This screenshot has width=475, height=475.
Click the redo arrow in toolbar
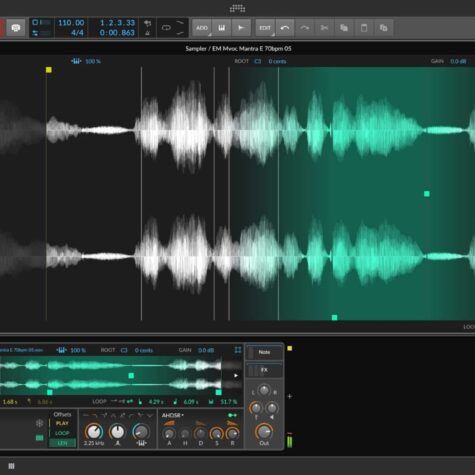tap(304, 28)
